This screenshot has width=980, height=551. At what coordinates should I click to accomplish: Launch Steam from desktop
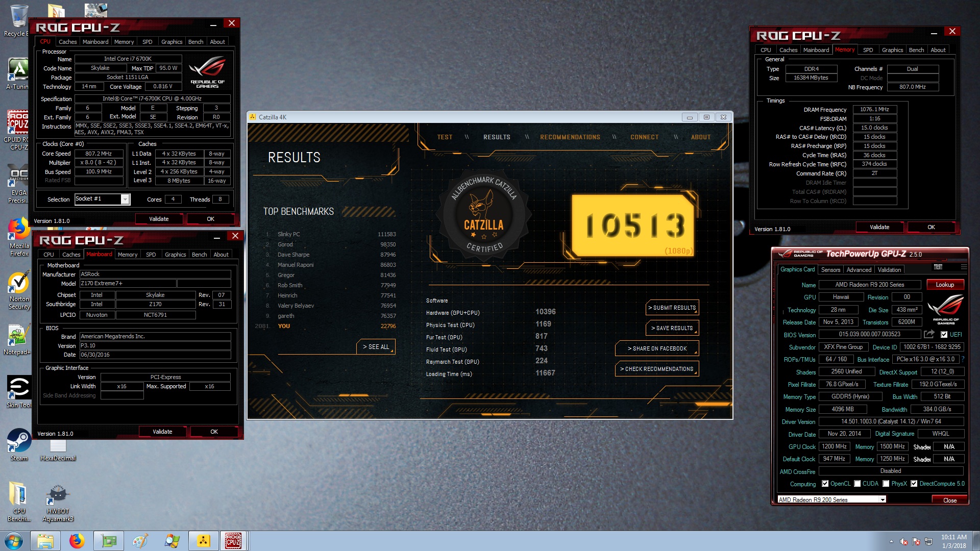tap(19, 445)
